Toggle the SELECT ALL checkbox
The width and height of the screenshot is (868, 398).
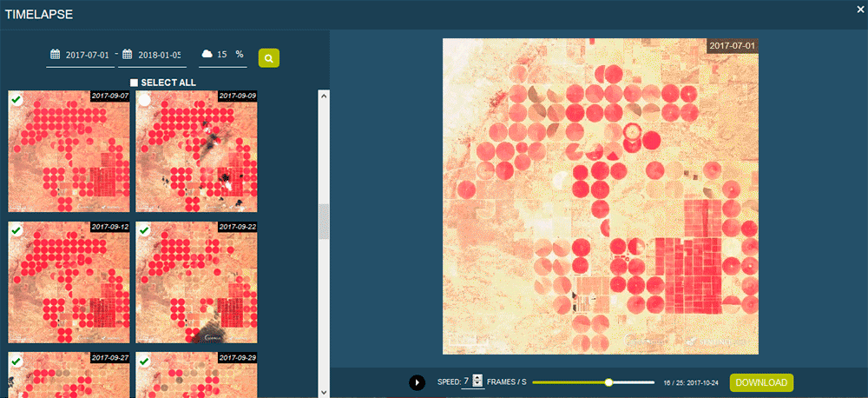point(134,83)
